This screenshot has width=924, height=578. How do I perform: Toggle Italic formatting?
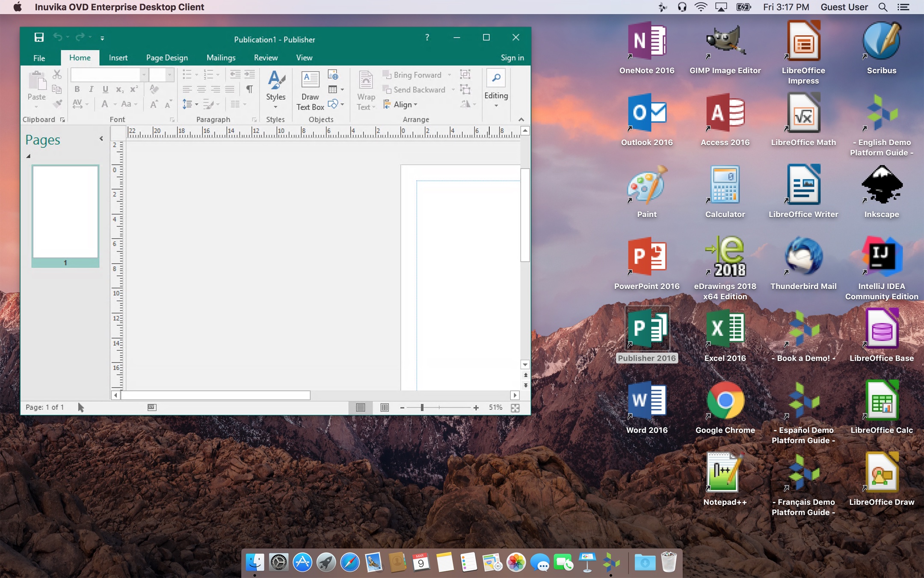(x=91, y=89)
